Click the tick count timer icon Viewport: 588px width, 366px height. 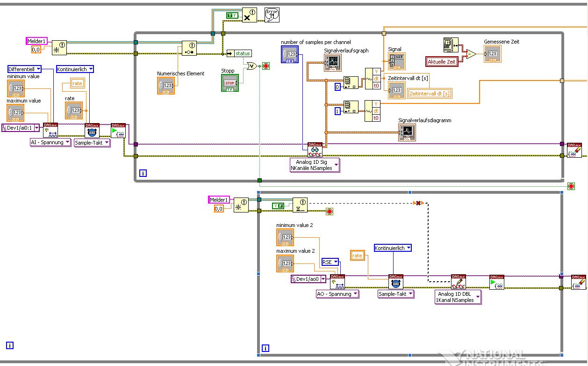[x=451, y=45]
